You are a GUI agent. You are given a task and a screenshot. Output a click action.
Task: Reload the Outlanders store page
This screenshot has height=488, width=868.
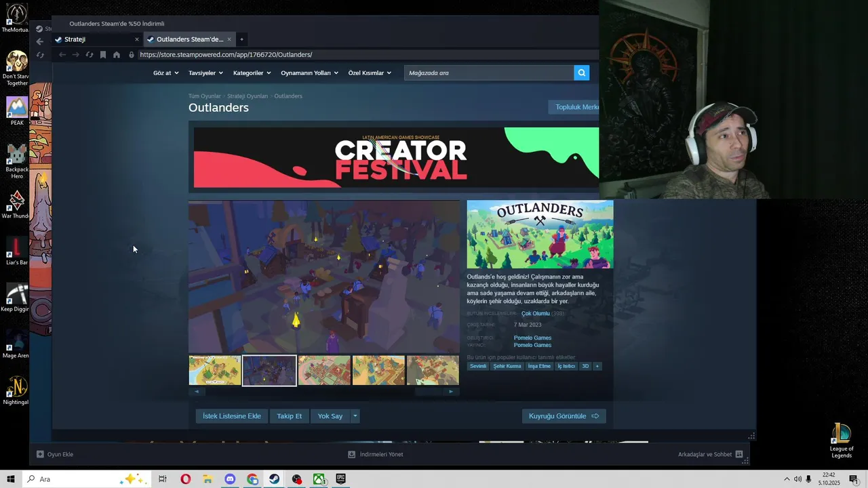click(x=89, y=54)
